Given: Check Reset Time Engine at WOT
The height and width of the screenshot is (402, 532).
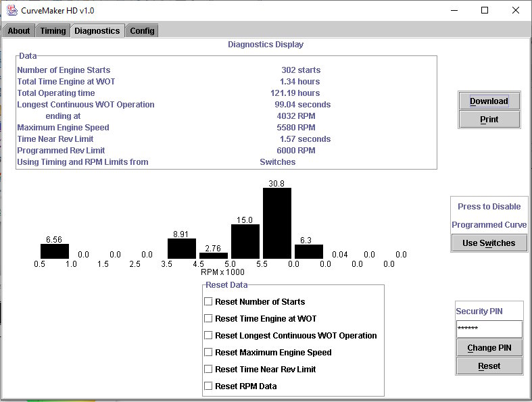Looking at the screenshot, I should tap(208, 318).
